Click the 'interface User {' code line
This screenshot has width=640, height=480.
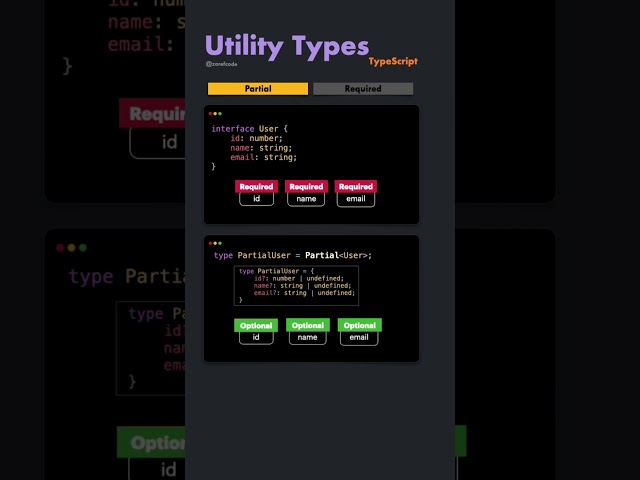point(249,129)
